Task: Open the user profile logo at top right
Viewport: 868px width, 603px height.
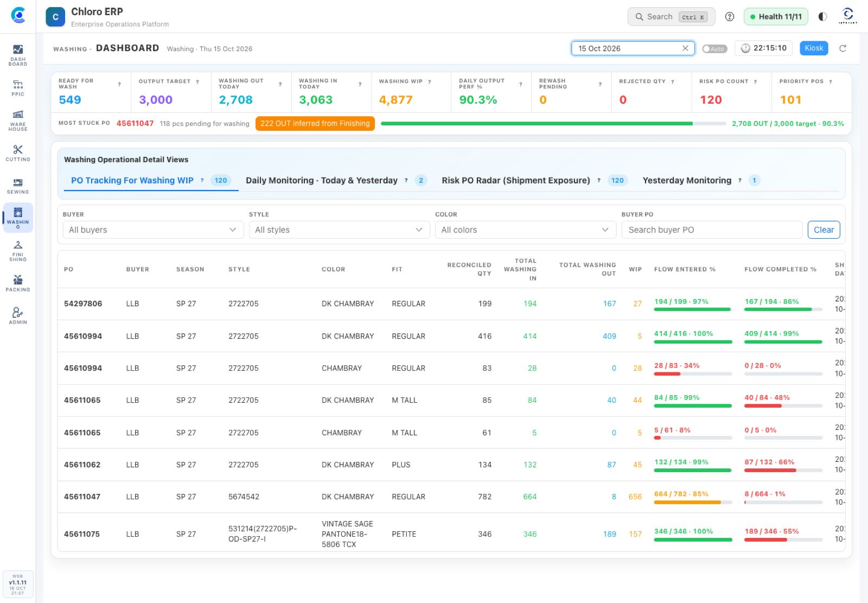Action: [848, 16]
